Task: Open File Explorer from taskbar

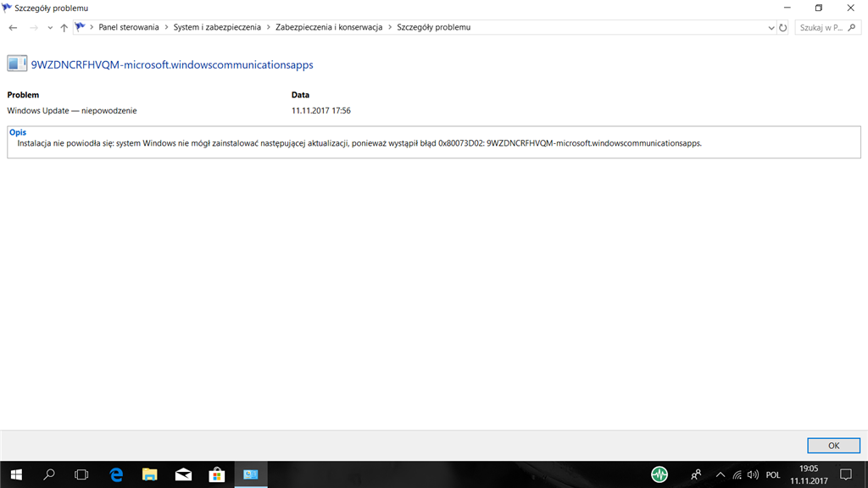Action: click(x=149, y=474)
